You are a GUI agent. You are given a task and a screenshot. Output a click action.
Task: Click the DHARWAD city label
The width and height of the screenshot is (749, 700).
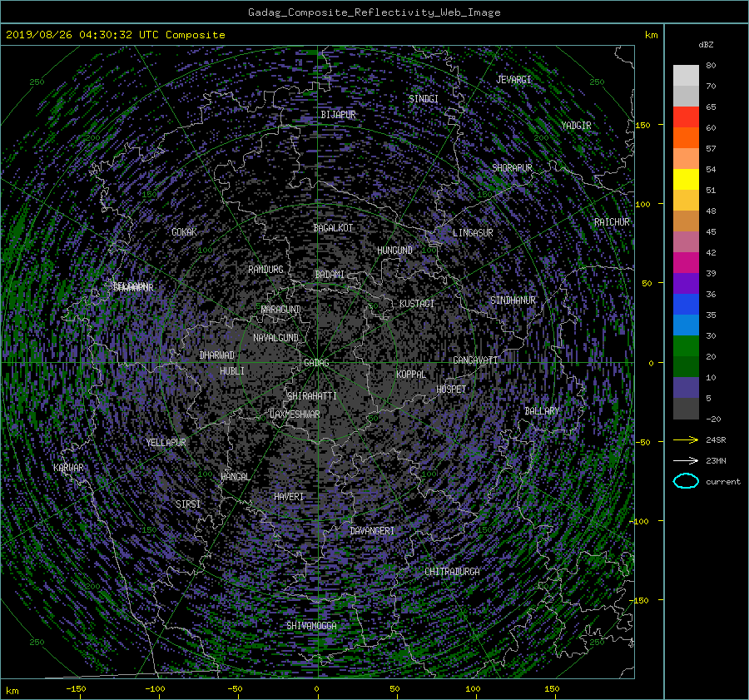pyautogui.click(x=216, y=355)
